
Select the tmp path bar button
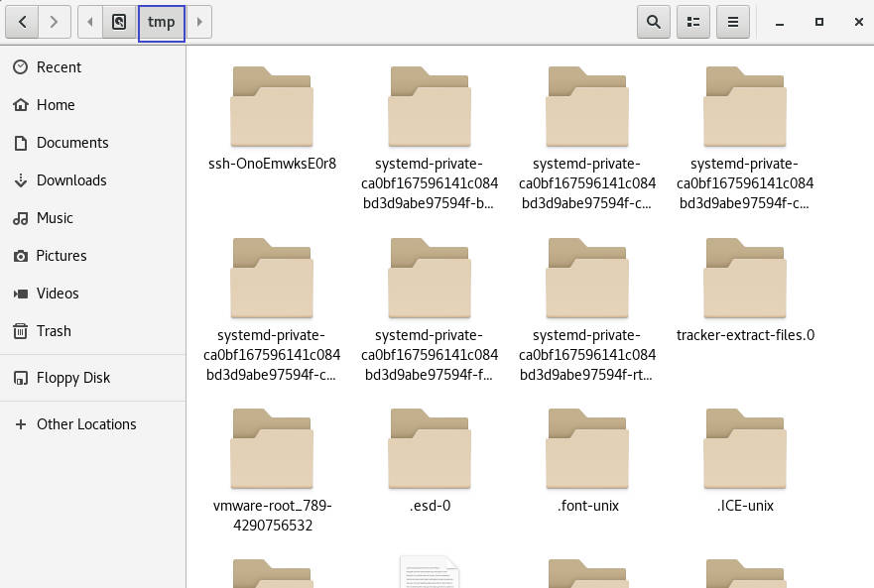click(161, 22)
